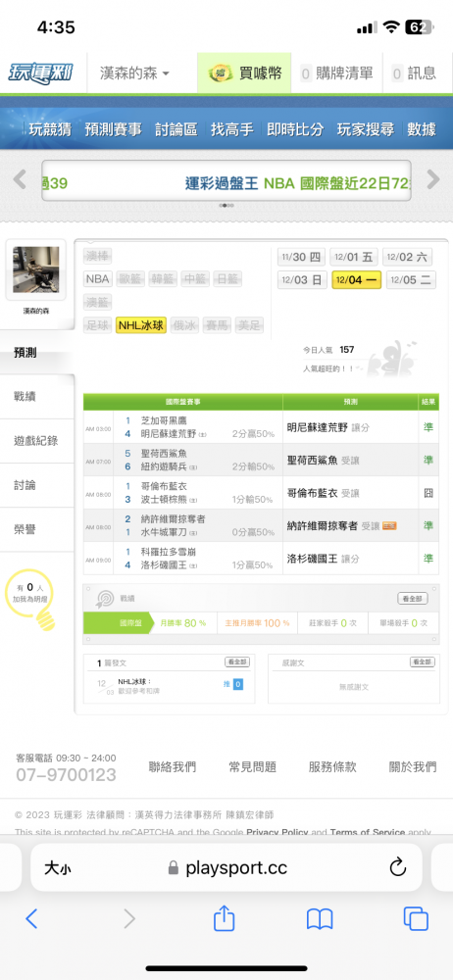
Task: Open 即時比分 in the navigation bar
Action: 295,129
